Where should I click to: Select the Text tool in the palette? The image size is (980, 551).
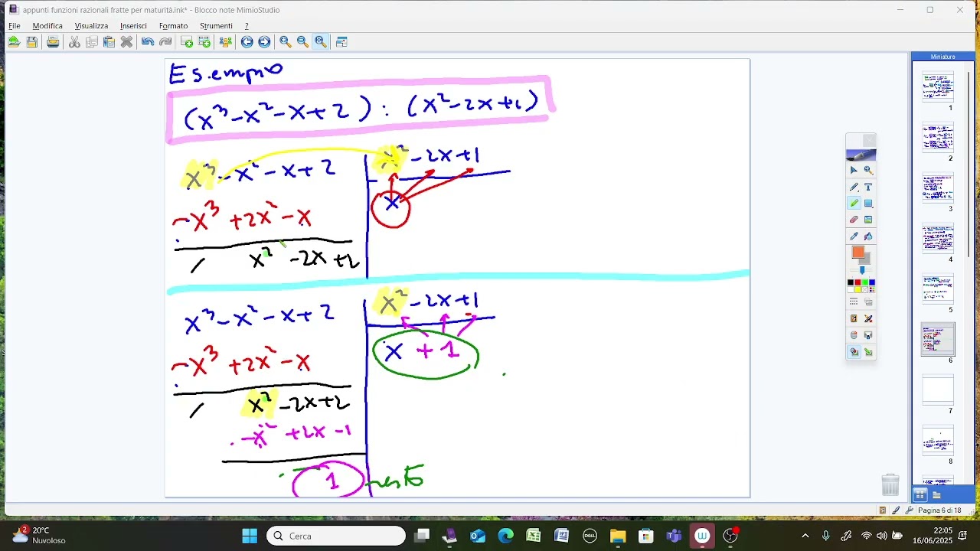[x=868, y=187]
